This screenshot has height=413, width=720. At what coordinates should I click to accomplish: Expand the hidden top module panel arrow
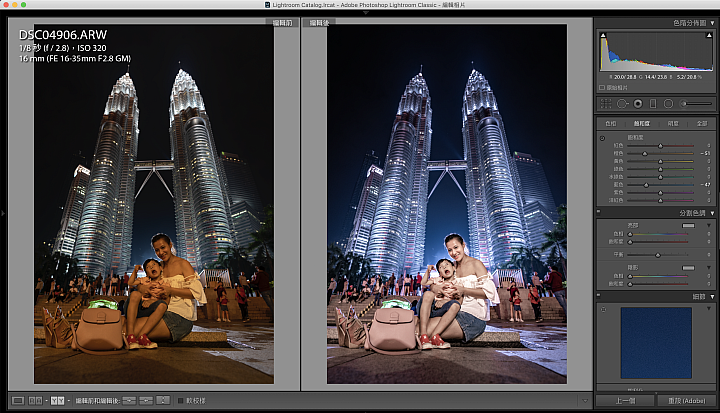tap(366, 13)
